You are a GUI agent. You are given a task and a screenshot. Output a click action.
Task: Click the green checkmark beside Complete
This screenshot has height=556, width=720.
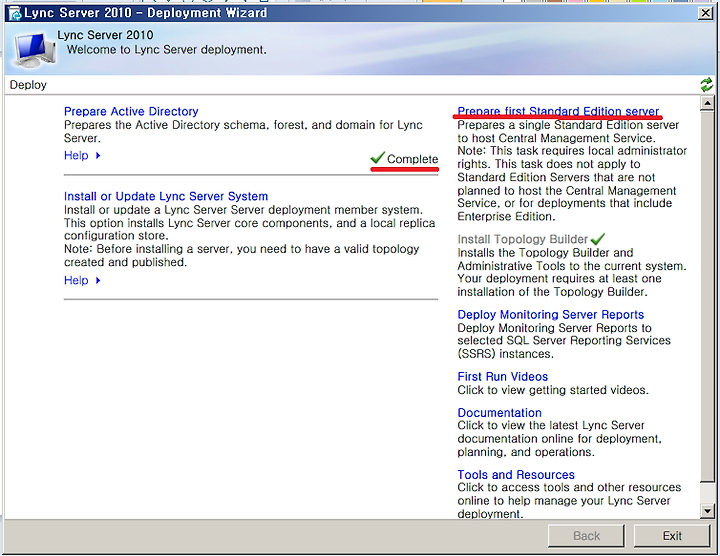pos(377,158)
